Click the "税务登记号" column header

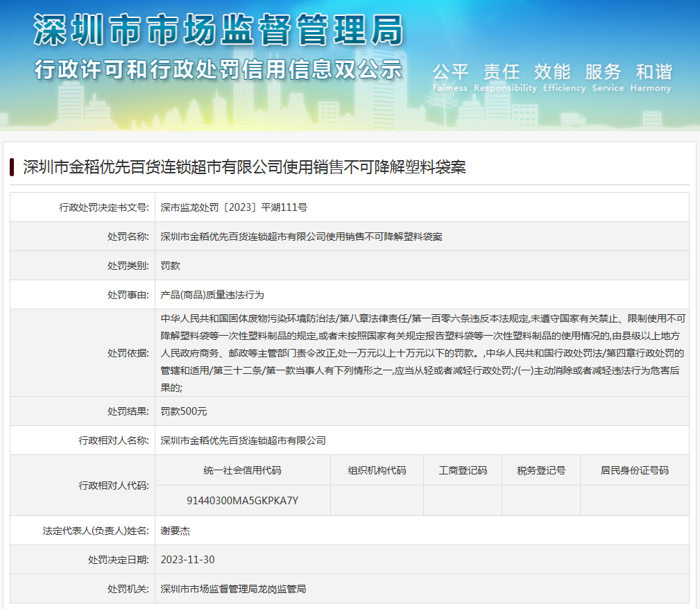(x=541, y=470)
